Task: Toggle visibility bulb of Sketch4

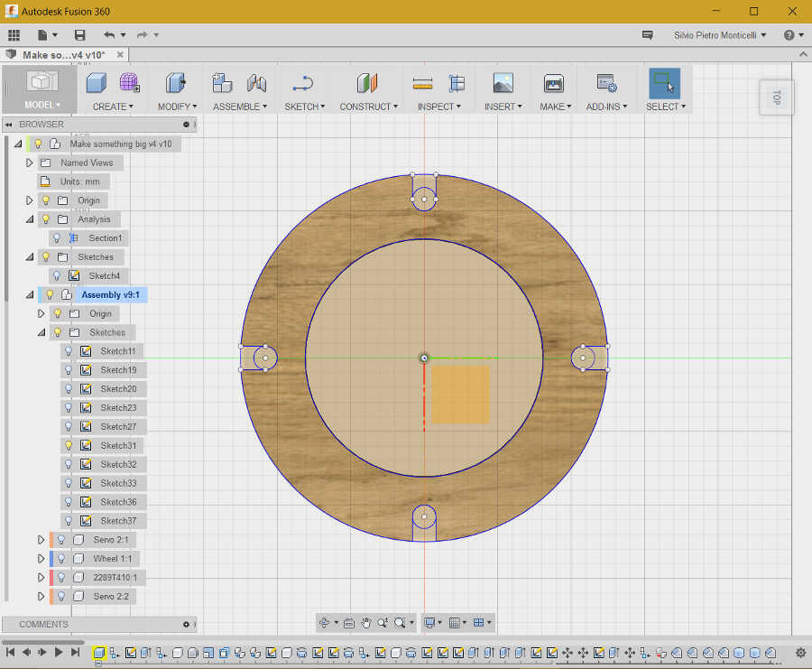Action: (57, 275)
